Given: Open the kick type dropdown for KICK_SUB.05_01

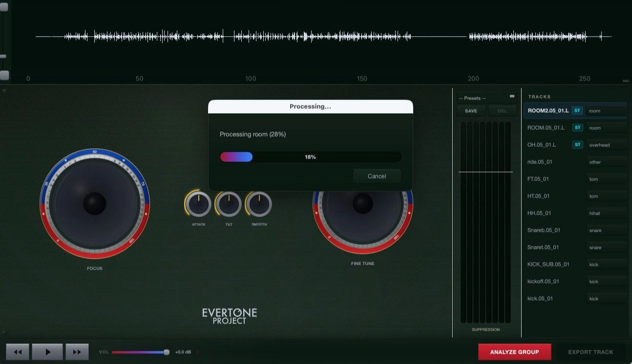Looking at the screenshot, I should point(607,264).
